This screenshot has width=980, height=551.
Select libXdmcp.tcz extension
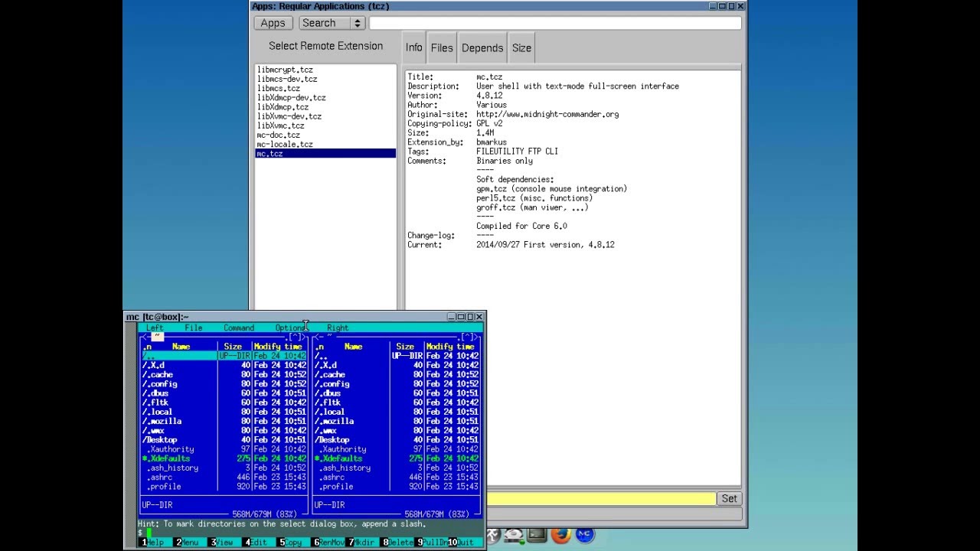click(x=325, y=107)
